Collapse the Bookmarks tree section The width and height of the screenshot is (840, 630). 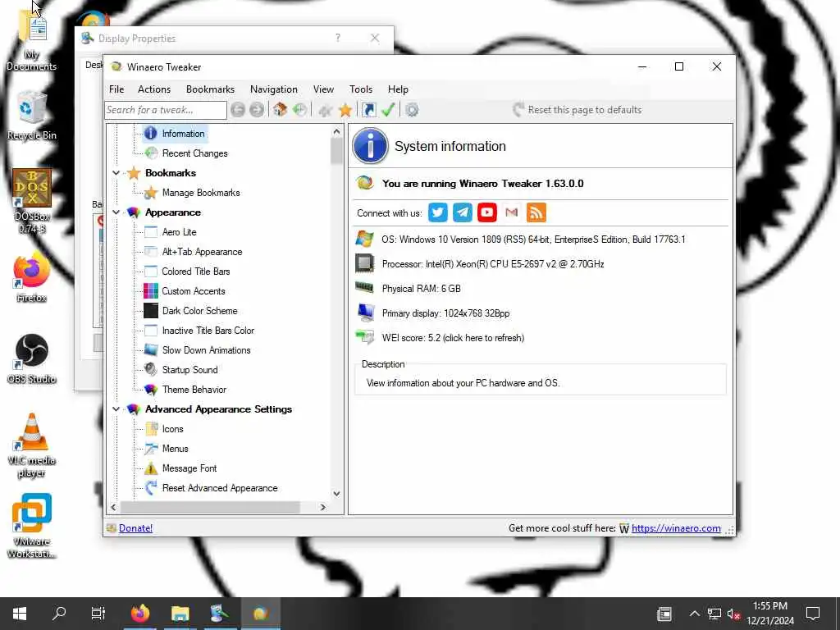pyautogui.click(x=116, y=173)
